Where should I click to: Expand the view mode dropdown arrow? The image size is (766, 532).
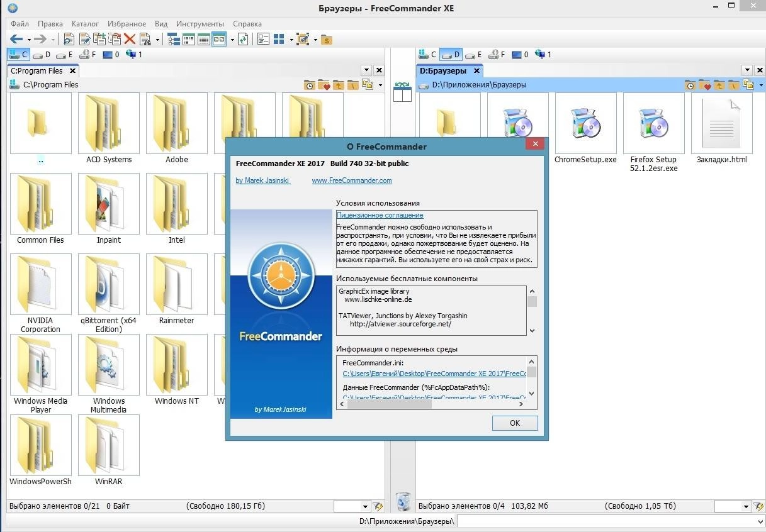232,40
